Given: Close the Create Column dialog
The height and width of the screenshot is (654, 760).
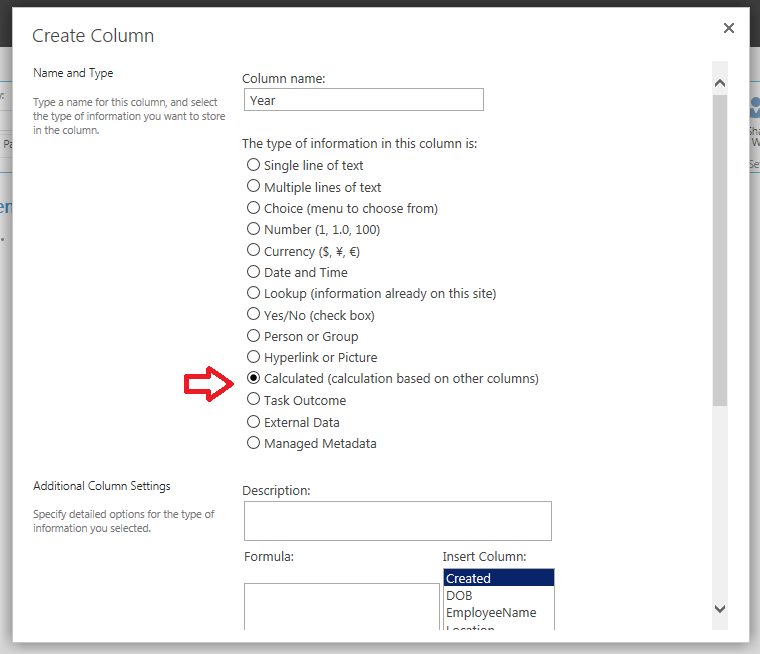Looking at the screenshot, I should (x=729, y=29).
